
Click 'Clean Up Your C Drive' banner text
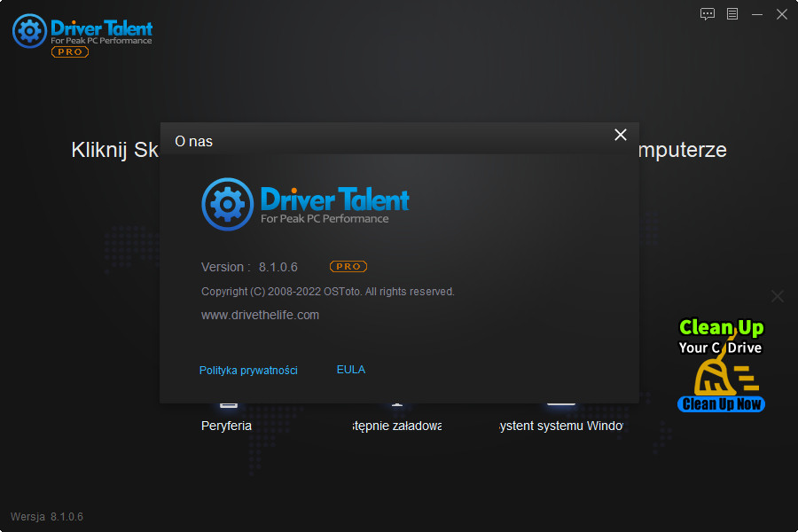tap(721, 337)
